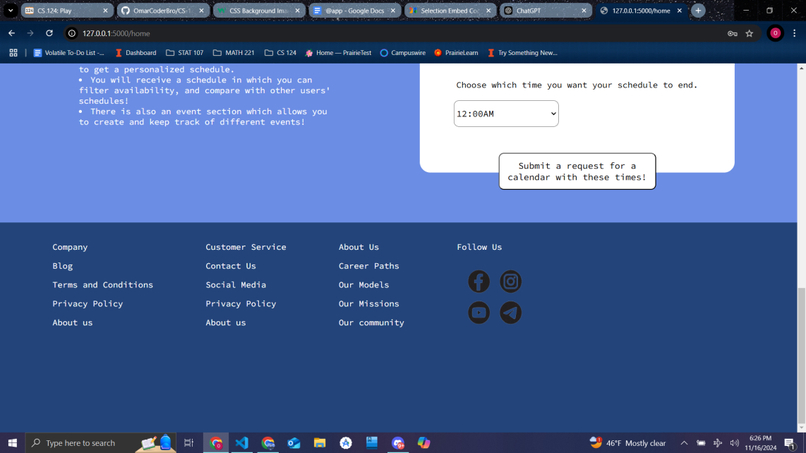Submit a request for a calendar

577,171
